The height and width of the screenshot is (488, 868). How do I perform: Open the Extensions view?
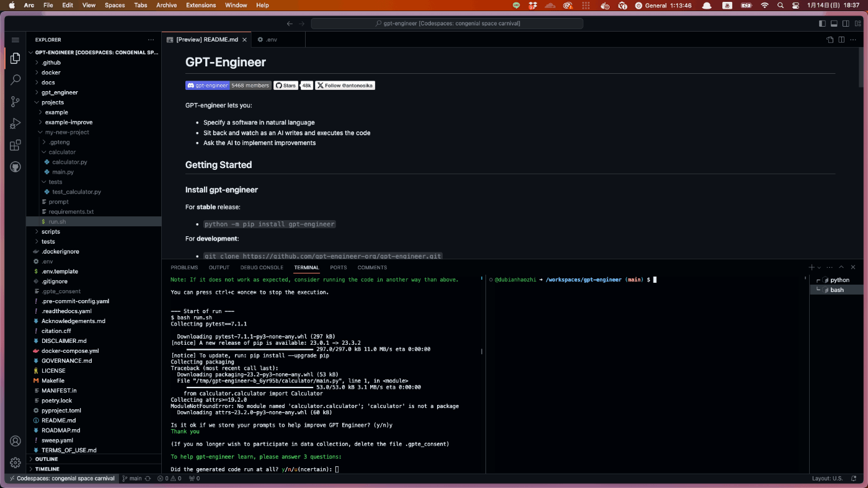pos(15,145)
